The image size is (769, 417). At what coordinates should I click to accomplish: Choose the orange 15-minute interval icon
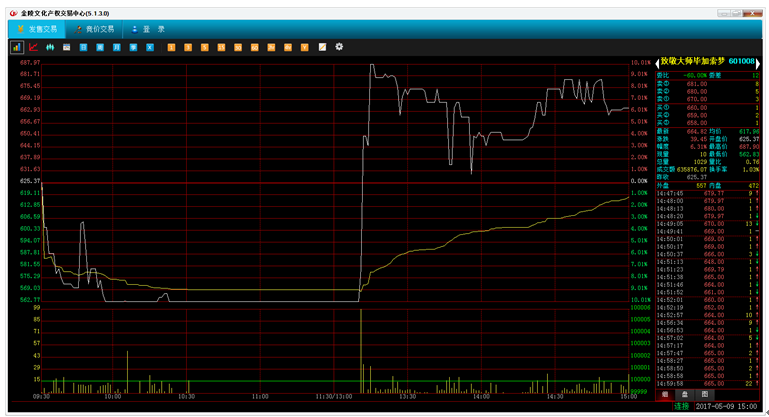click(221, 47)
